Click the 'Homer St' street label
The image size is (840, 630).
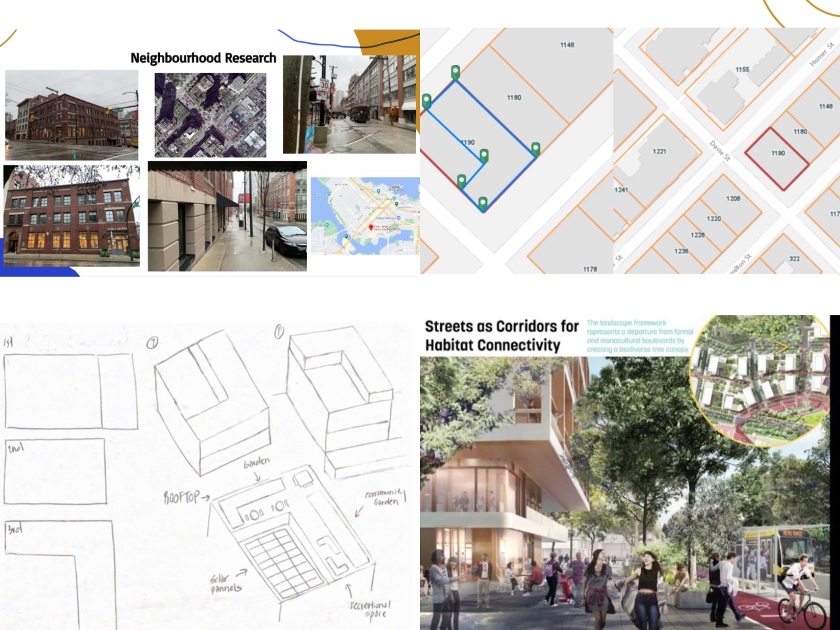[822, 54]
